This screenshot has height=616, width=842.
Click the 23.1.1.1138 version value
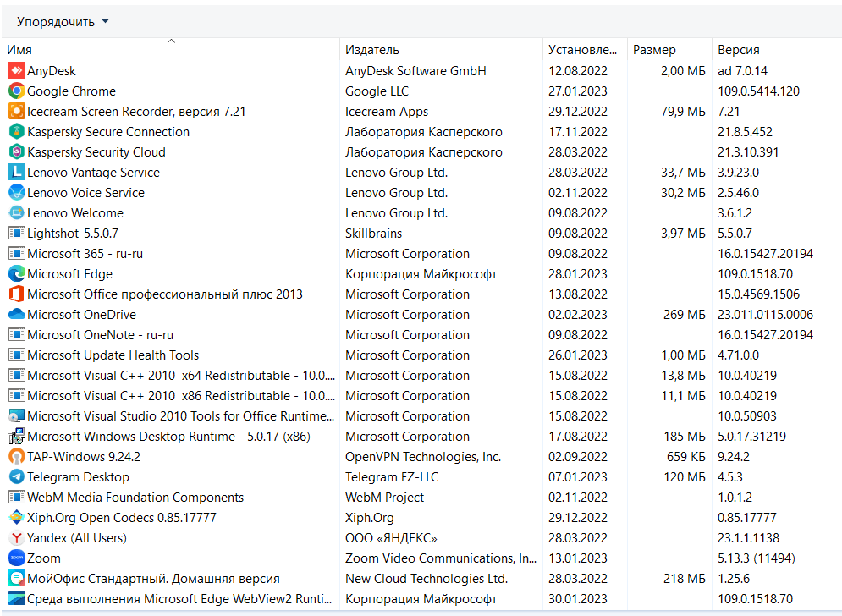coord(749,538)
